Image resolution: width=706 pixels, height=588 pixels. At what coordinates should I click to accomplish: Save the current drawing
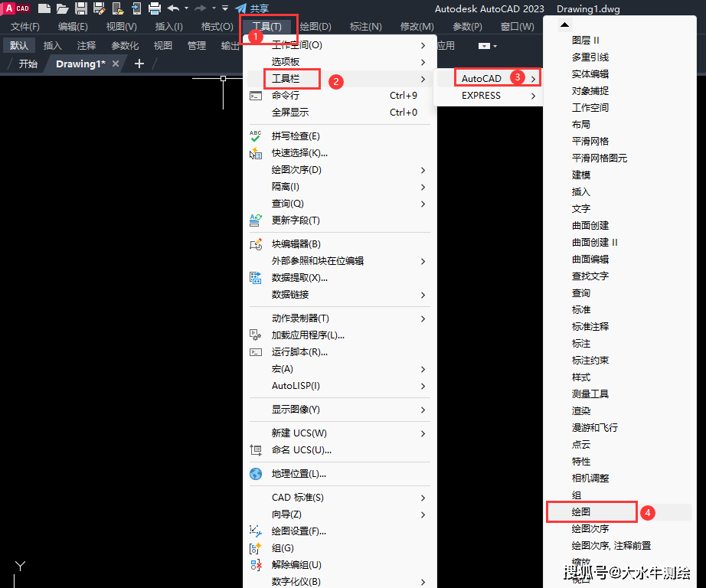[81, 8]
